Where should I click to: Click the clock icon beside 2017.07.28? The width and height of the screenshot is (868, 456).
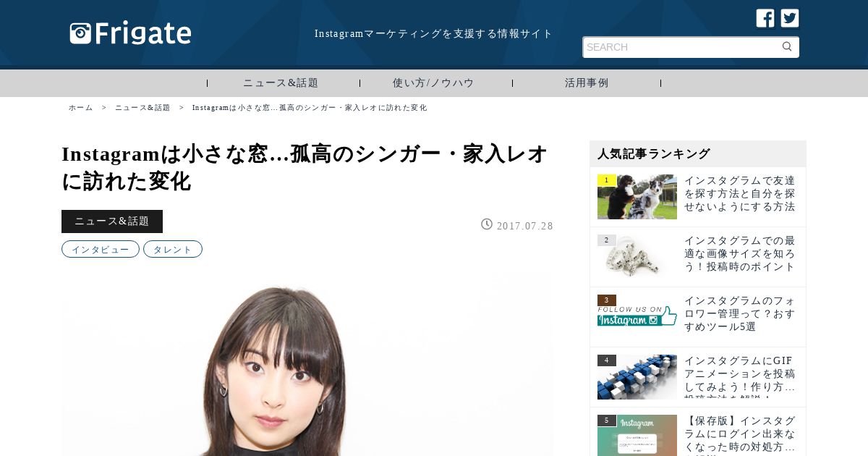(x=487, y=224)
